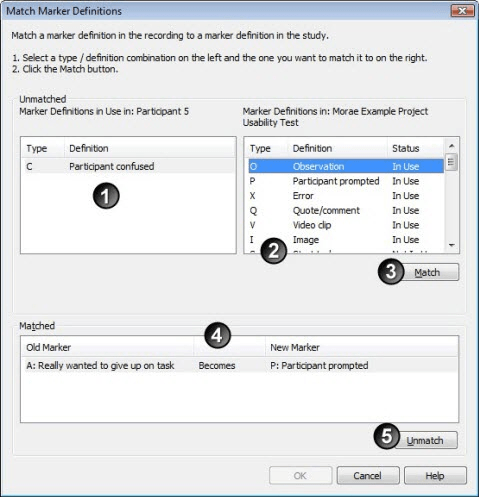This screenshot has height=497, width=479.
Task: Open Help for this dialog
Action: pos(435,475)
